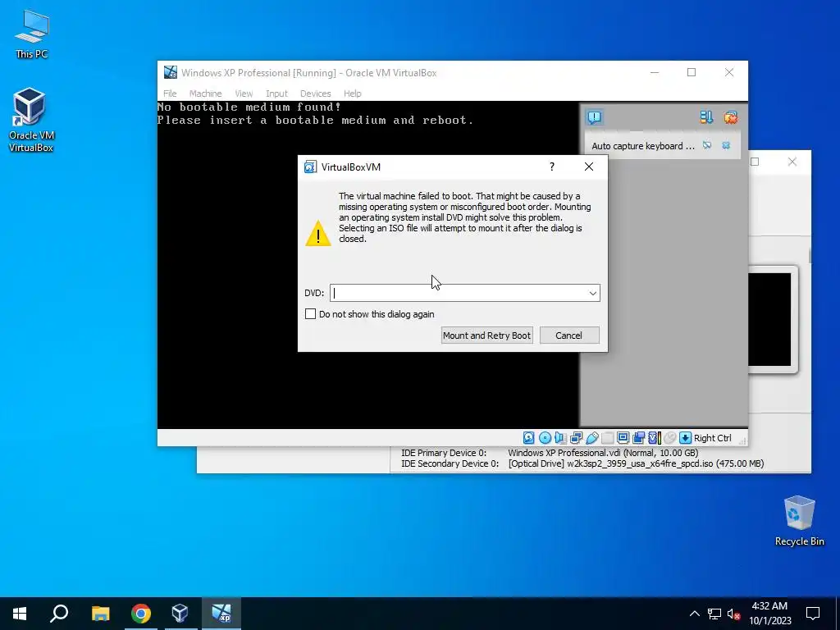
Task: Click the sort notifications icon in notification panel
Action: (706, 117)
